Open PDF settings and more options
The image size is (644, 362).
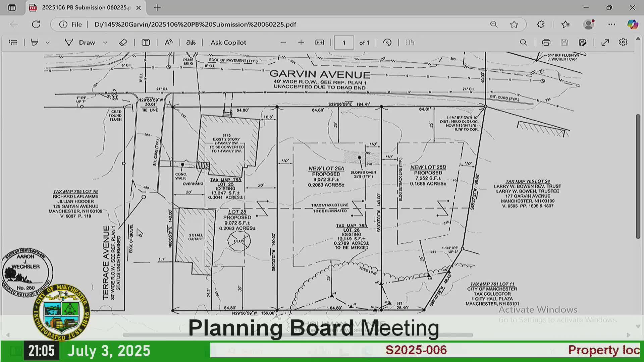tap(623, 42)
